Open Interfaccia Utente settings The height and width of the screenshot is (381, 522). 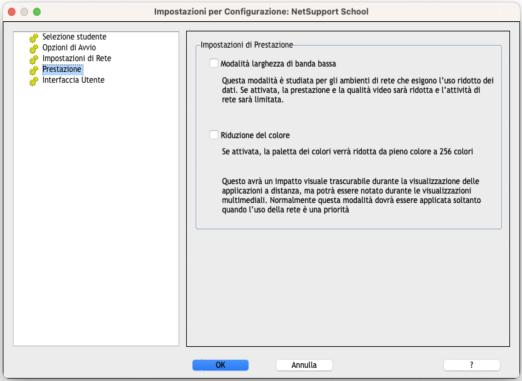[x=73, y=80]
